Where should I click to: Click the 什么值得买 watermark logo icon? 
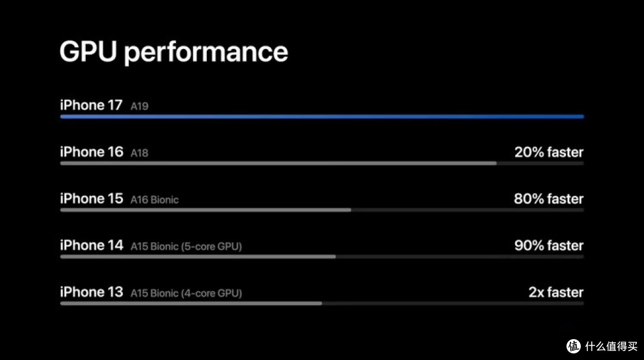574,346
